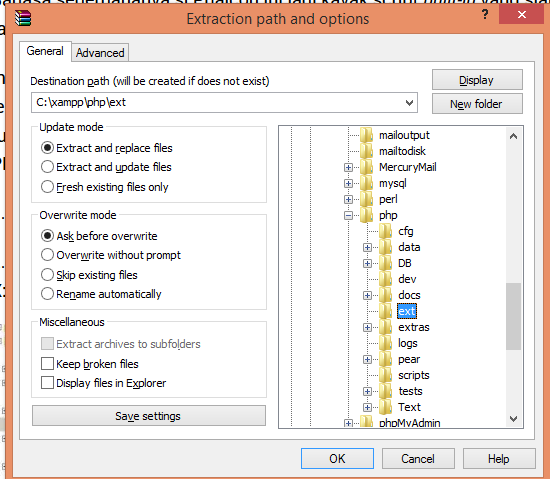Click the DB folder icon
The width and height of the screenshot is (550, 479).
[385, 263]
